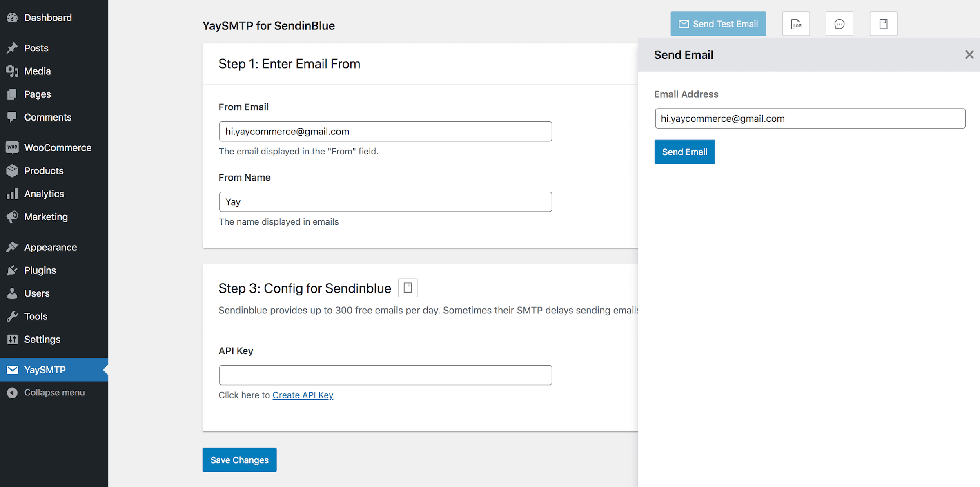Click the Analytics bar chart icon
Screen dimensions: 980x487
(12, 194)
